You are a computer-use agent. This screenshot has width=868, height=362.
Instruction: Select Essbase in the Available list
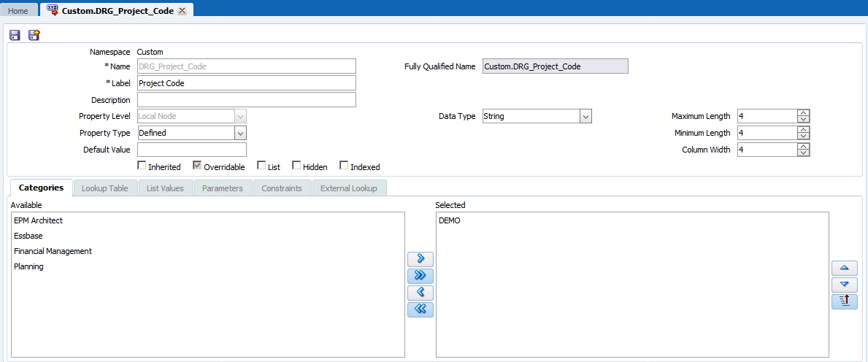pyautogui.click(x=28, y=236)
